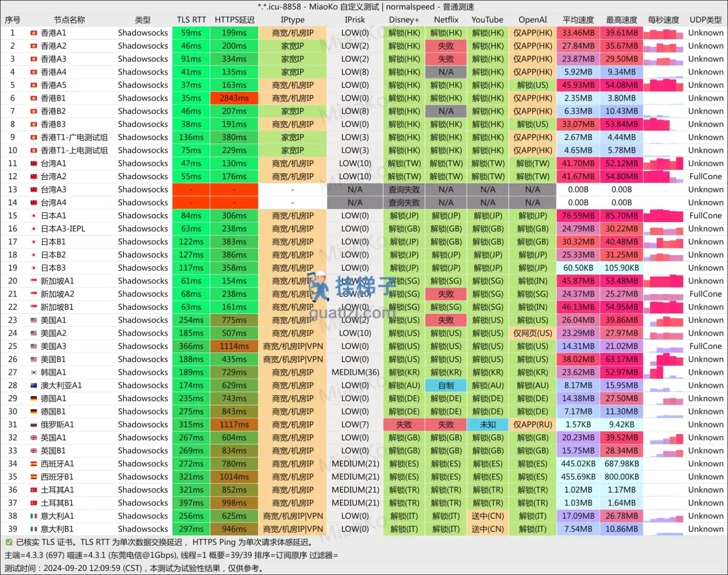Viewport: 728px width, 575px height.
Task: Click the 主端=4.3.3 (697) version line
Action: tap(171, 555)
